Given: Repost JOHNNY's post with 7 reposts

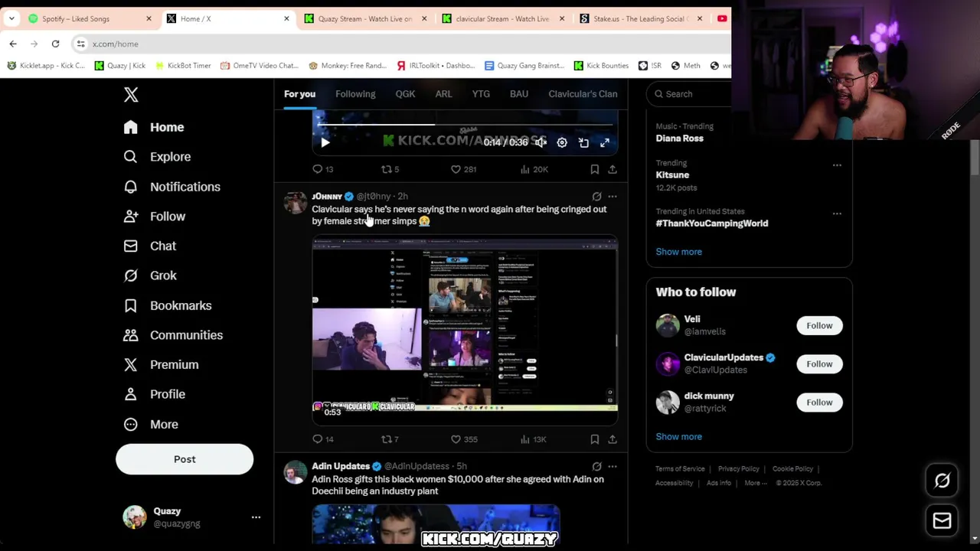Looking at the screenshot, I should [390, 439].
